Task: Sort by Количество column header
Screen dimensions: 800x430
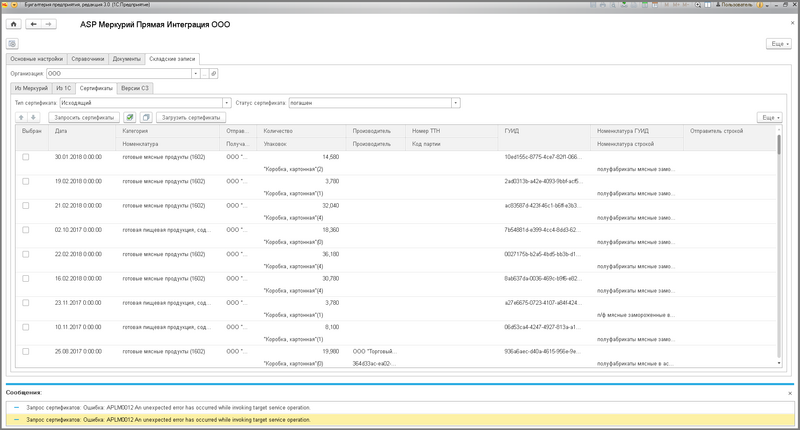Action: tap(302, 131)
